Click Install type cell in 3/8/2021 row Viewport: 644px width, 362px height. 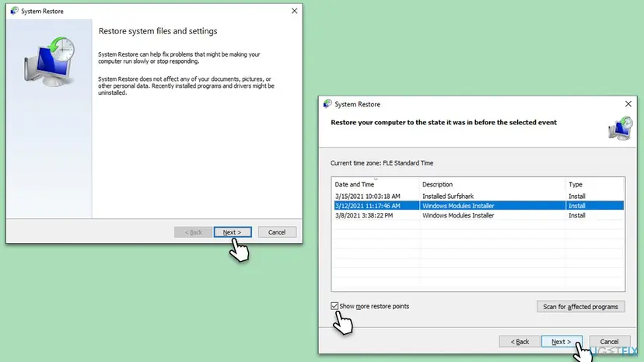click(x=576, y=215)
